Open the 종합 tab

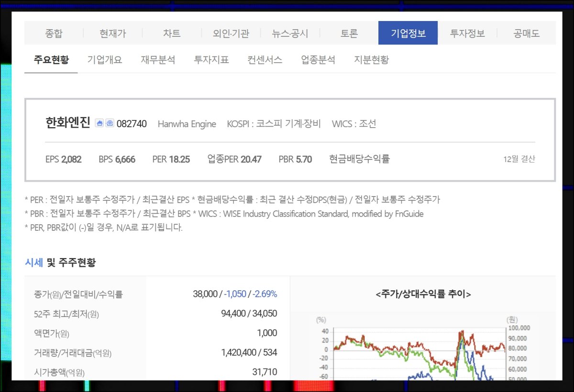click(54, 33)
